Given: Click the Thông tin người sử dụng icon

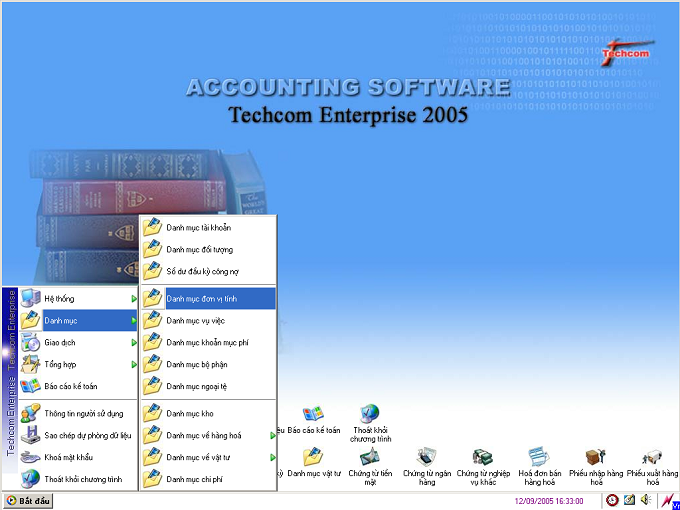Looking at the screenshot, I should (x=31, y=413).
